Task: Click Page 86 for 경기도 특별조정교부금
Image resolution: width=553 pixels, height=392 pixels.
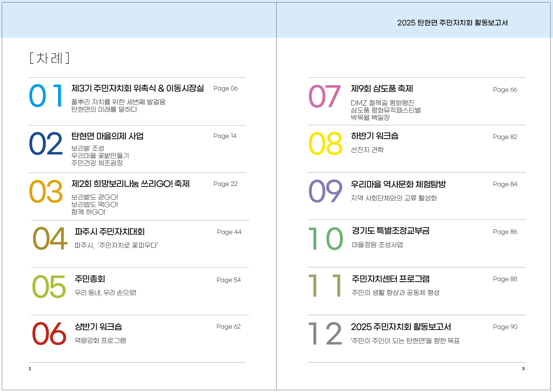Action: (x=505, y=232)
